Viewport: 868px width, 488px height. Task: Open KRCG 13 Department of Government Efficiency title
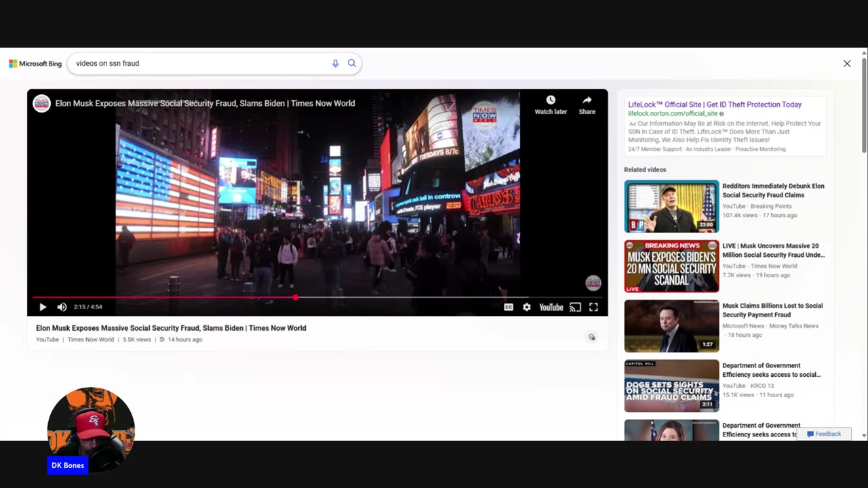772,370
